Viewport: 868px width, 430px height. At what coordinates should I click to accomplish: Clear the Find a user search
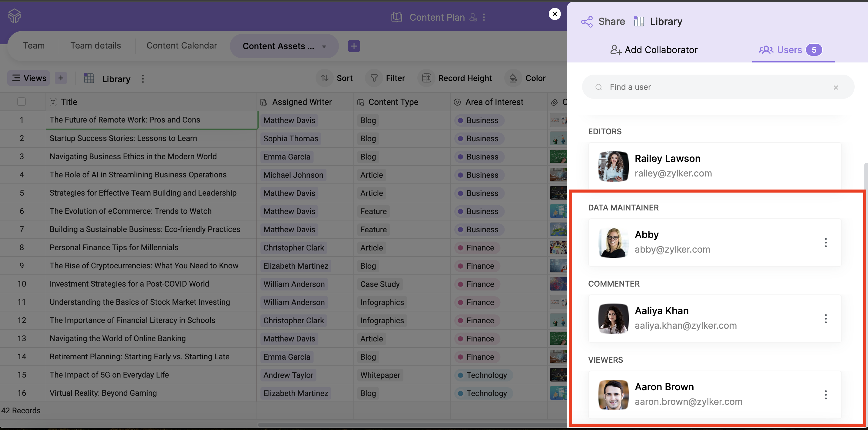[x=836, y=87]
